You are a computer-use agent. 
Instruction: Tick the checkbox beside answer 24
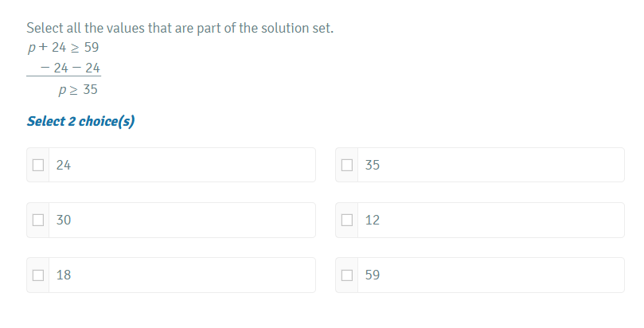(37, 166)
